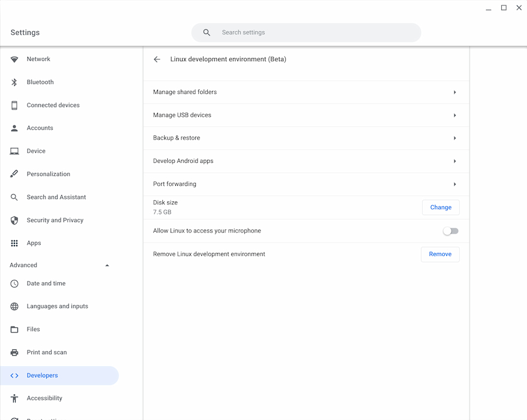Click the Develop Android apps label
Viewport: 527px width, 420px height.
[183, 161]
